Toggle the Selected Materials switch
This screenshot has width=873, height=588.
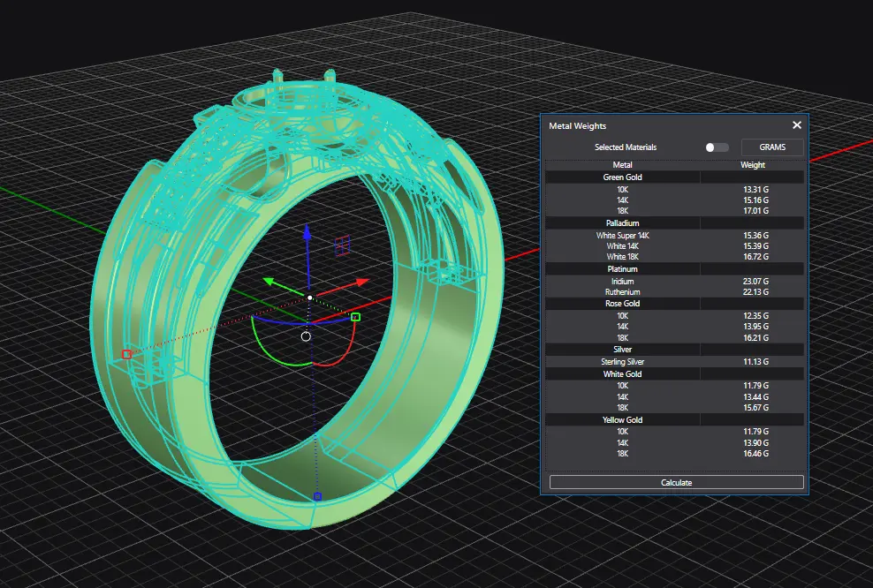point(717,147)
